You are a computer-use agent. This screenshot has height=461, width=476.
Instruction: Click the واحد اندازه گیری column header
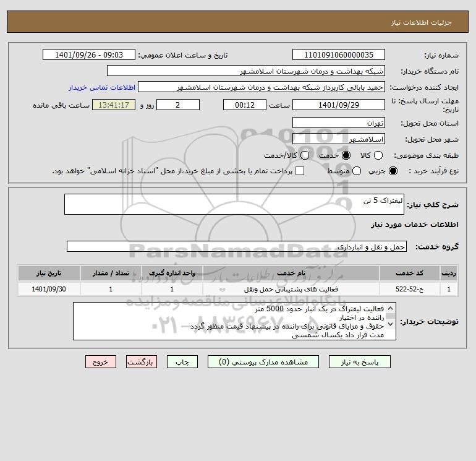pos(172,273)
